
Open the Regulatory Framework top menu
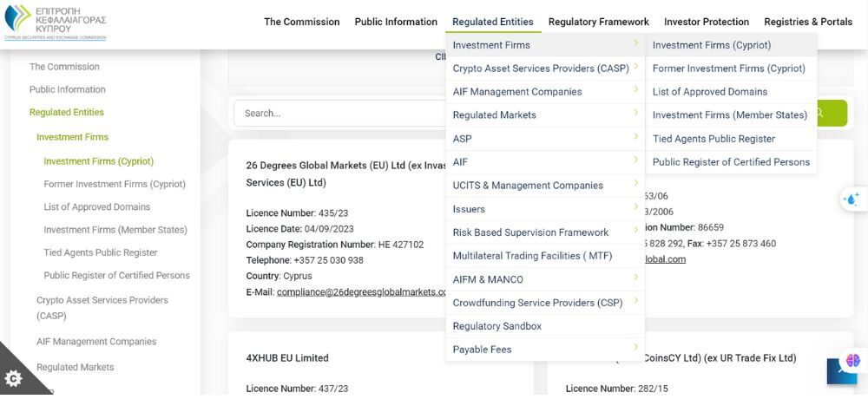(598, 22)
